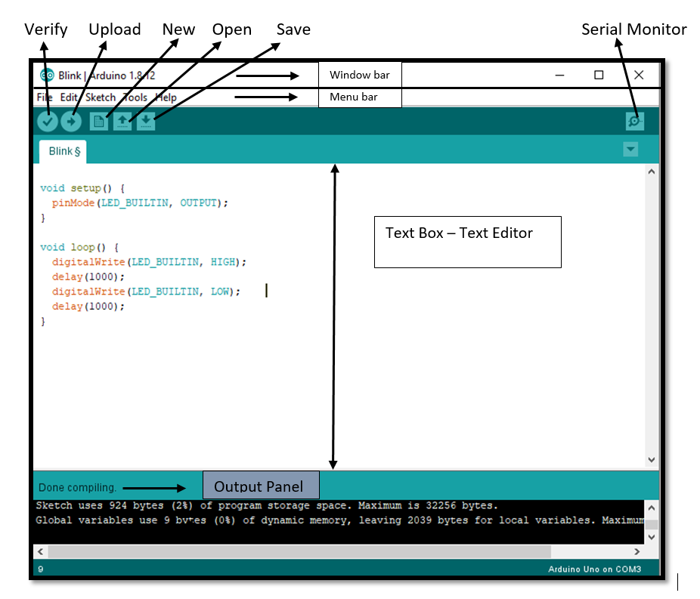Expand the tab options dropdown arrow
The width and height of the screenshot is (700, 599).
click(x=630, y=149)
